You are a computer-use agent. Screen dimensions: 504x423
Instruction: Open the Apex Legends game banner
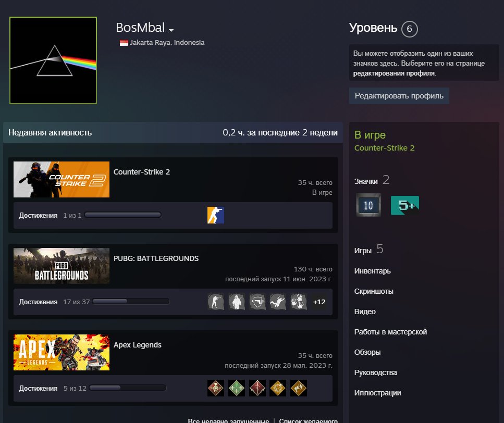tap(62, 352)
